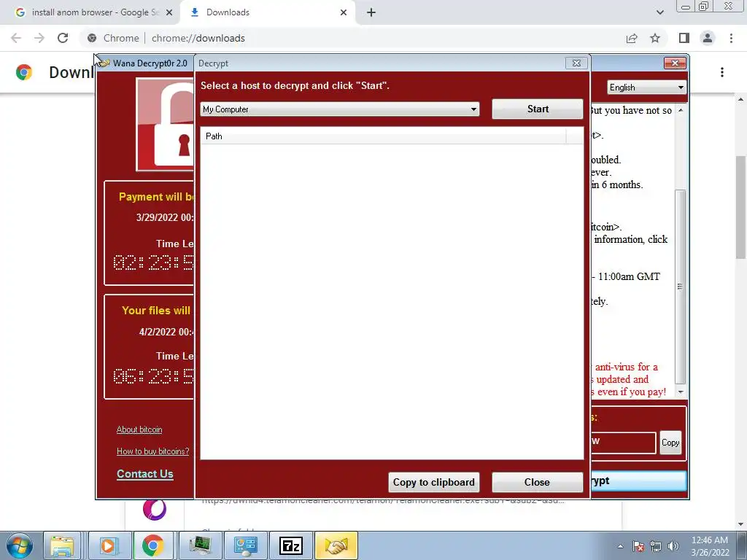Click the Wana Decrypt0r handshake taskbar icon
Image resolution: width=747 pixels, height=560 pixels.
336,545
